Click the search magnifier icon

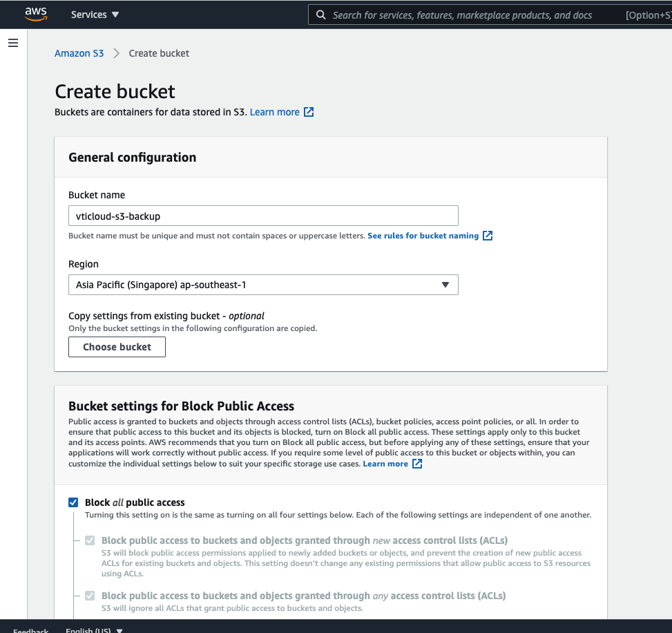click(x=320, y=15)
